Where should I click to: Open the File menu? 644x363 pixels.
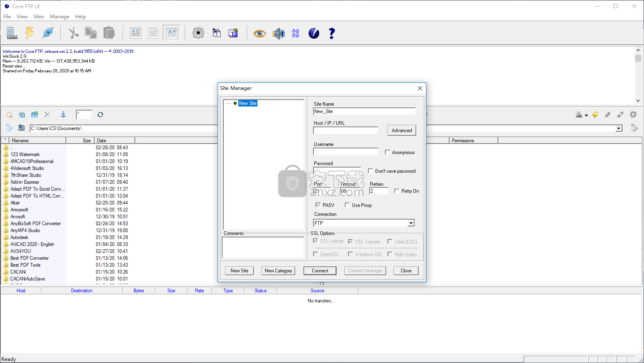click(7, 17)
